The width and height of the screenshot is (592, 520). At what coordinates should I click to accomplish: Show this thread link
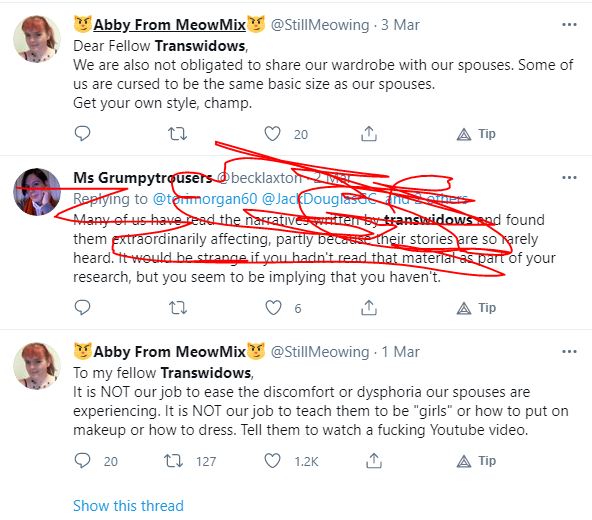point(128,506)
